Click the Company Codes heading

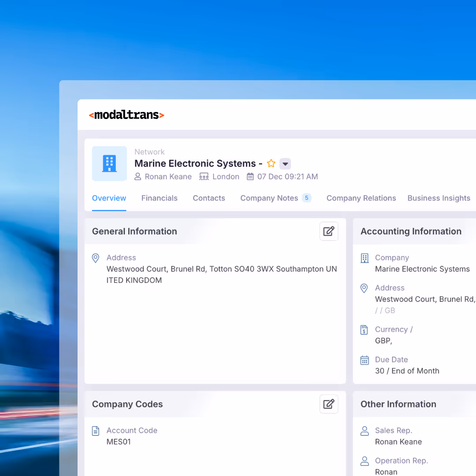127,404
